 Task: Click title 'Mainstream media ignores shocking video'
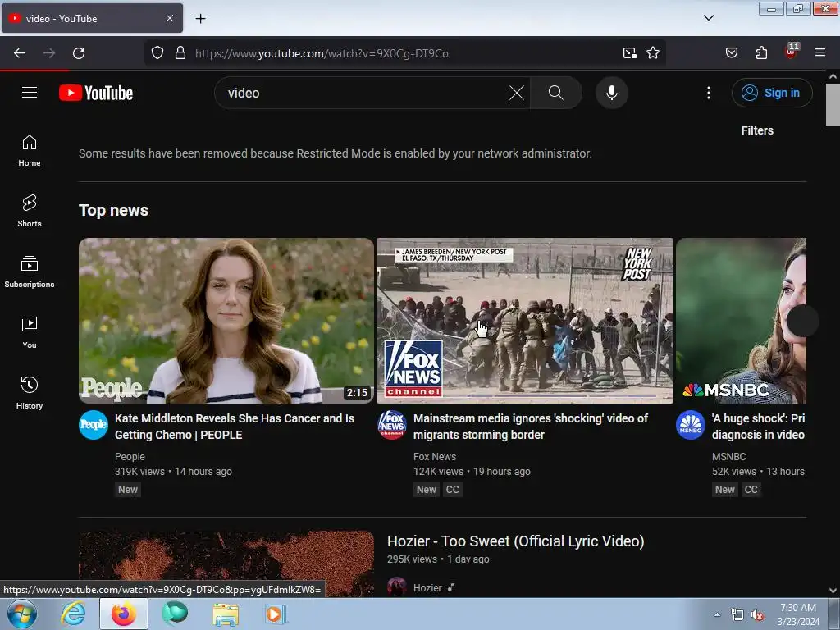point(531,427)
